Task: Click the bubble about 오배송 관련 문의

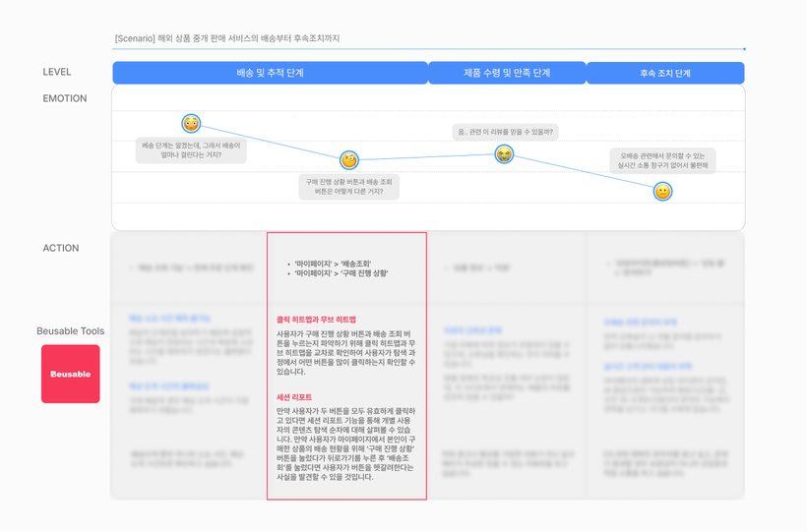Action: [x=663, y=160]
